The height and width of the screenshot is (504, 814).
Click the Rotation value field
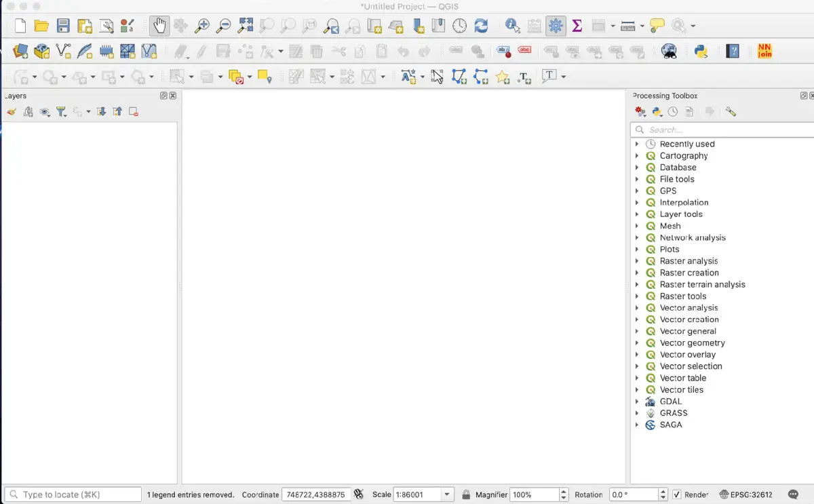click(x=634, y=495)
